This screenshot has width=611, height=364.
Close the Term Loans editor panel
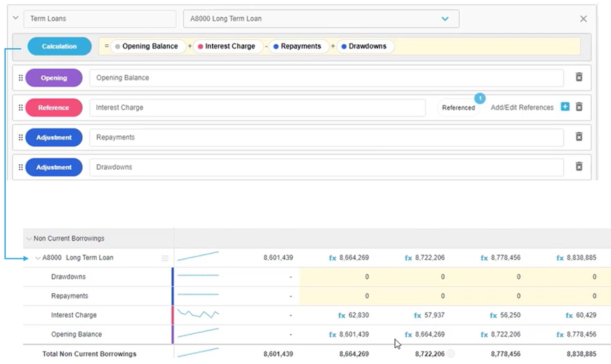[x=583, y=19]
